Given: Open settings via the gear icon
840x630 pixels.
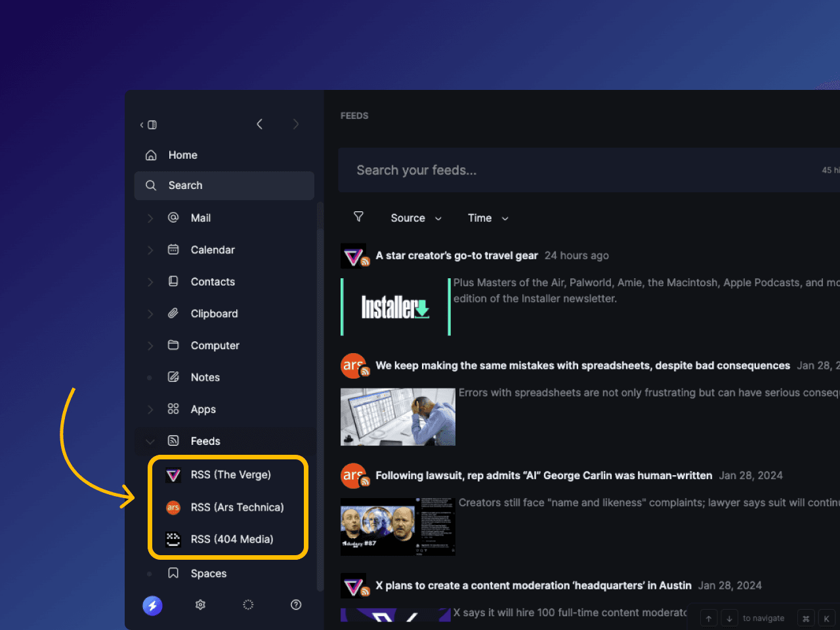Looking at the screenshot, I should coord(201,605).
